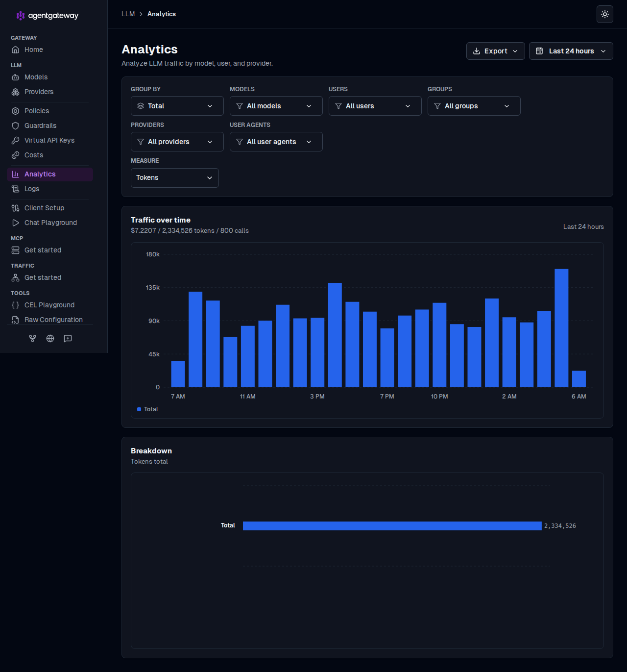Click the Logs scroll icon
This screenshot has width=627, height=672.
pyautogui.click(x=15, y=189)
